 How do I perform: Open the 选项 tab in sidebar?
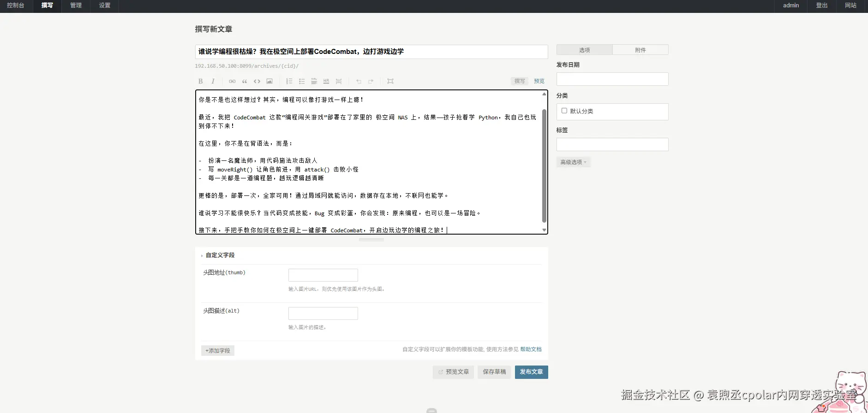click(585, 50)
